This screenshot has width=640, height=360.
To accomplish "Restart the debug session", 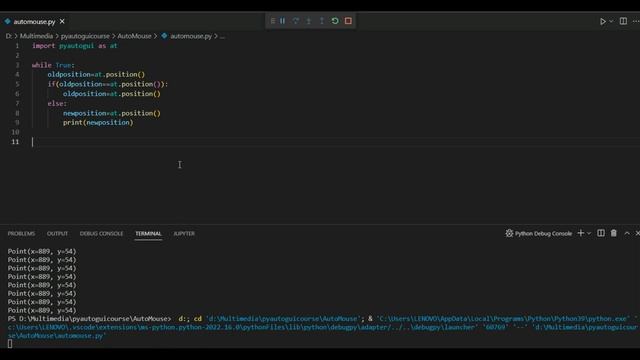I will point(335,21).
